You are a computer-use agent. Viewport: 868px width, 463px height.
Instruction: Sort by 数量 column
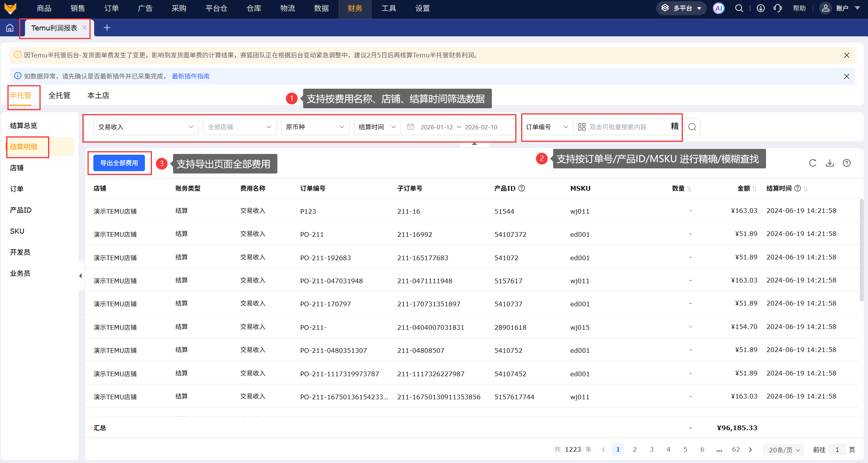pyautogui.click(x=689, y=189)
